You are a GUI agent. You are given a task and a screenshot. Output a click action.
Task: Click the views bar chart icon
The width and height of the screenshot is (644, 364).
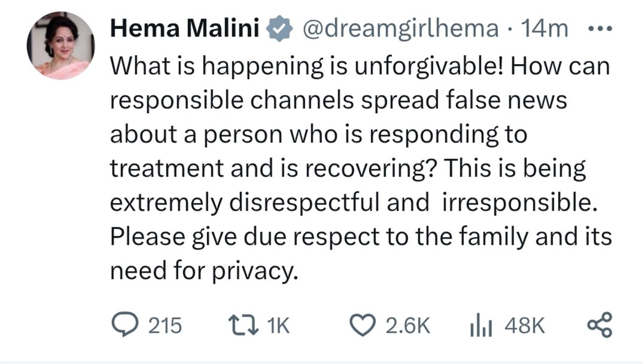pyautogui.click(x=482, y=325)
